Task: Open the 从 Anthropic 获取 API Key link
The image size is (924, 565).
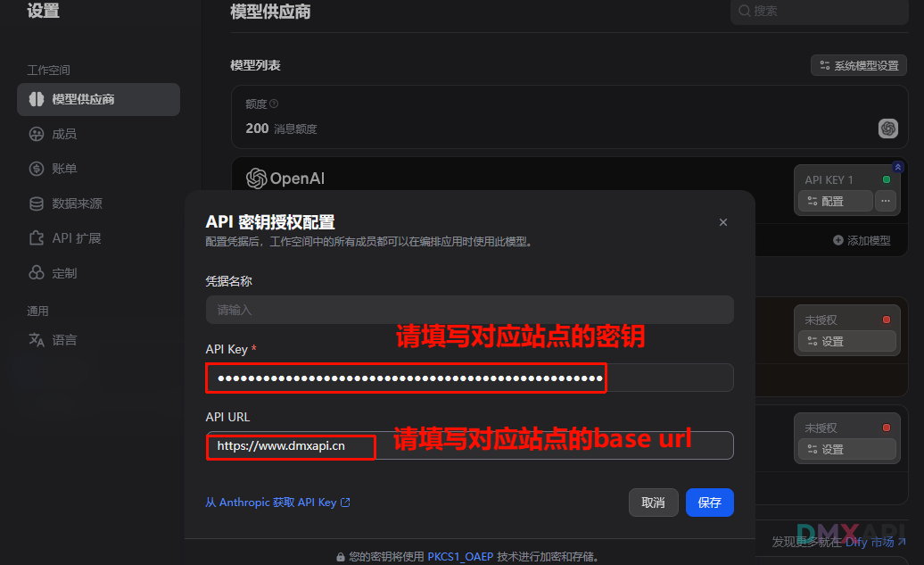Action: [277, 503]
